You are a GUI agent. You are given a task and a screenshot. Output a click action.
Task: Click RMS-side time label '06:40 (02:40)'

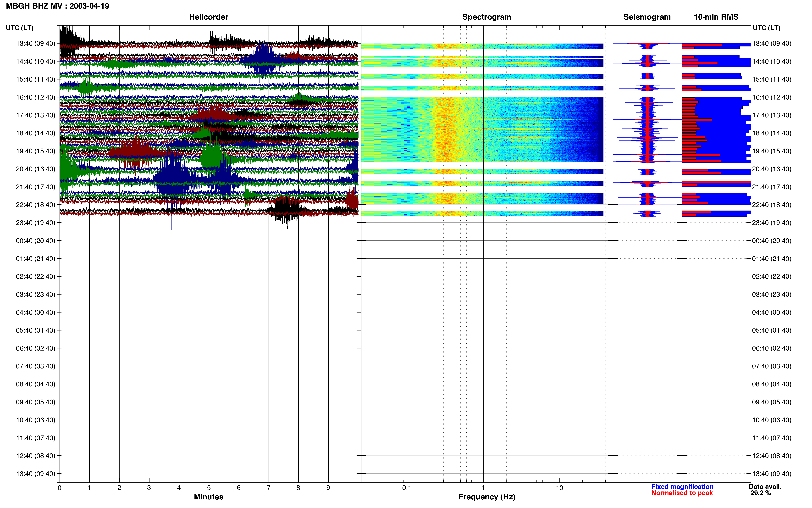pyautogui.click(x=772, y=348)
